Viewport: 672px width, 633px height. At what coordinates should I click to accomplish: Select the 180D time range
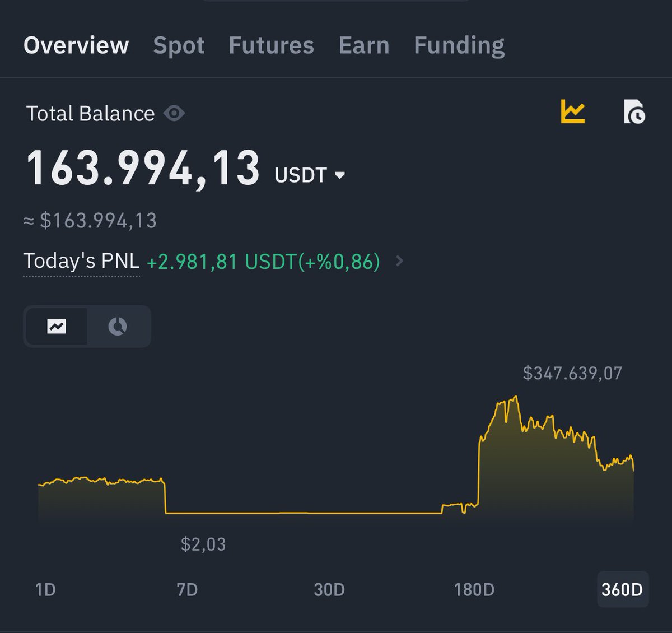[473, 589]
